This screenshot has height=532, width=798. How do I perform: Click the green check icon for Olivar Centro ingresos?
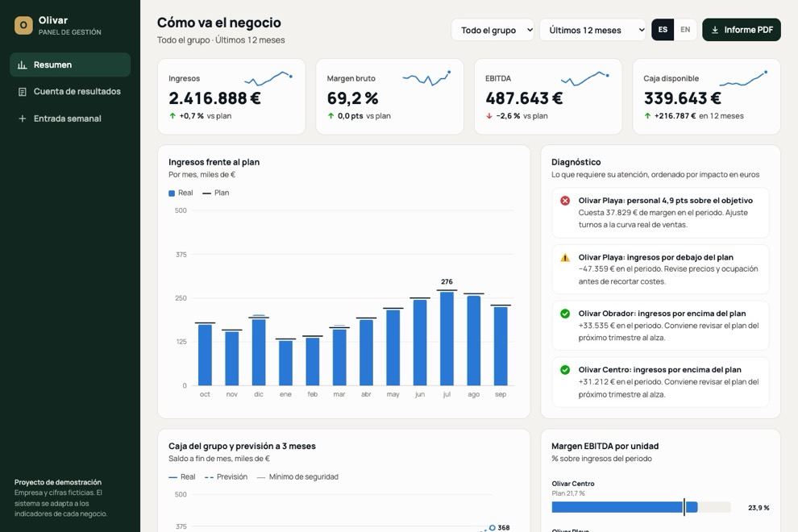click(x=565, y=370)
